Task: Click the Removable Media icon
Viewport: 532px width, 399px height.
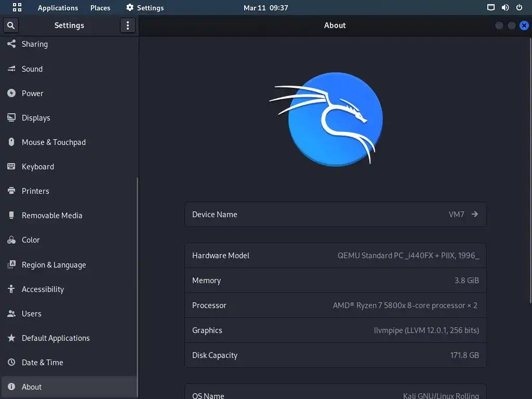Action: click(11, 215)
